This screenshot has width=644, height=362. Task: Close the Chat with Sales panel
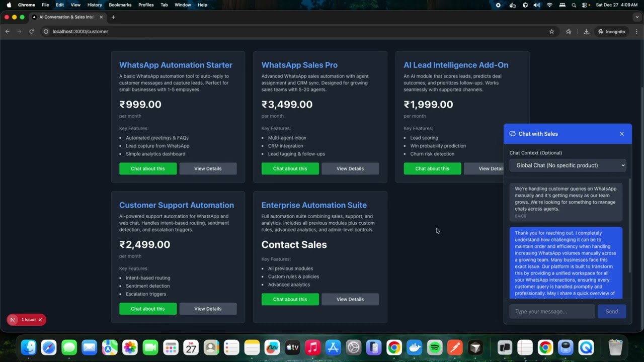coord(622,134)
